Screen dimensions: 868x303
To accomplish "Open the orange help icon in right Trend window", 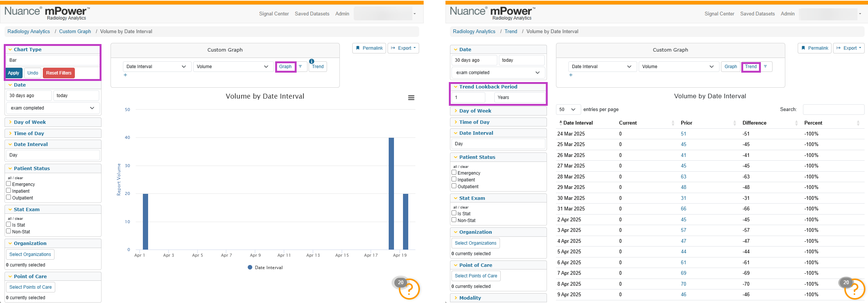I will (x=855, y=289).
